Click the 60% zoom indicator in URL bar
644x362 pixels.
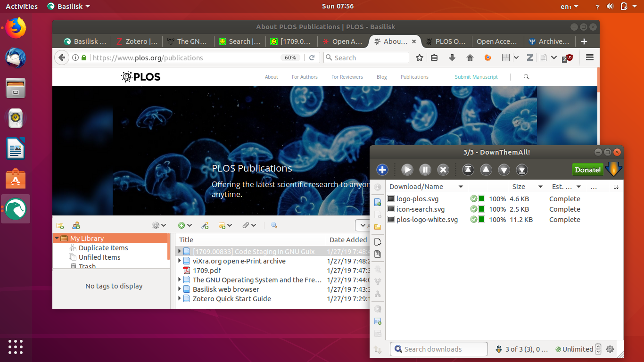point(291,58)
